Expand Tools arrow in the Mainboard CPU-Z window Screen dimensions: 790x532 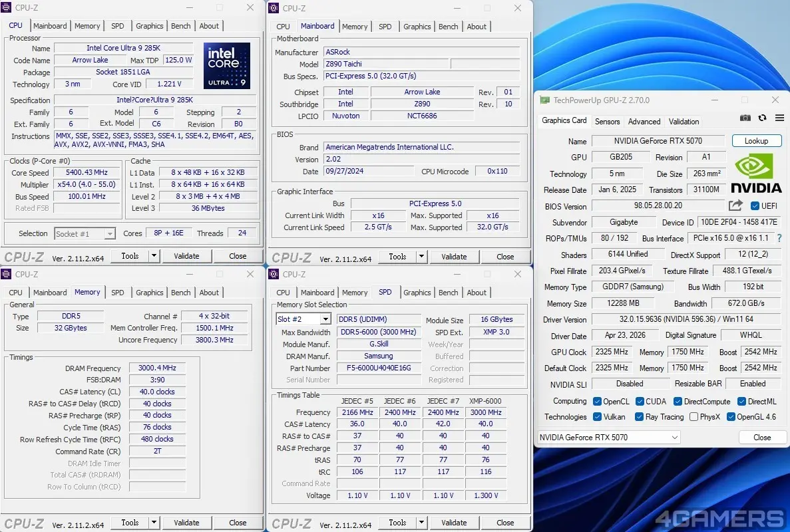(422, 256)
